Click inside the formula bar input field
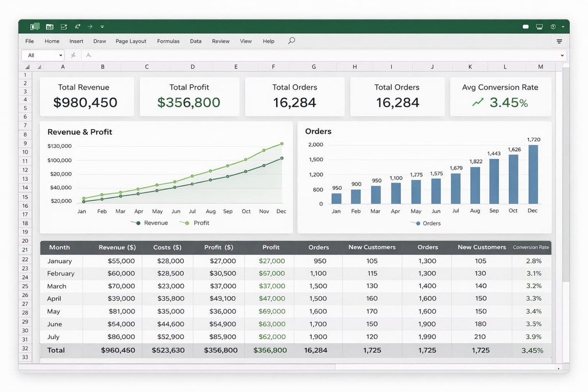 pos(322,55)
